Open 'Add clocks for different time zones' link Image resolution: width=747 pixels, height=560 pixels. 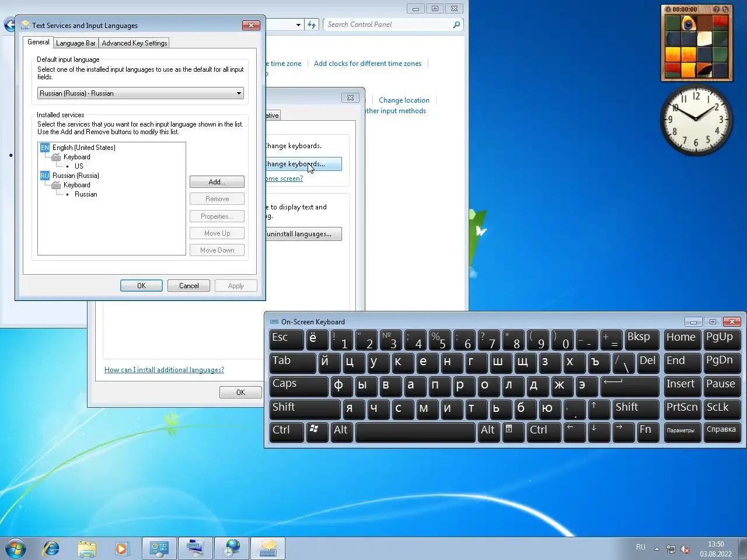(368, 64)
